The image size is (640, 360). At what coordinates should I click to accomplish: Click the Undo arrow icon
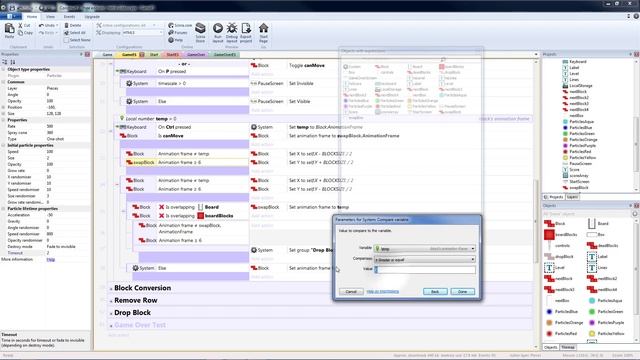(x=41, y=25)
